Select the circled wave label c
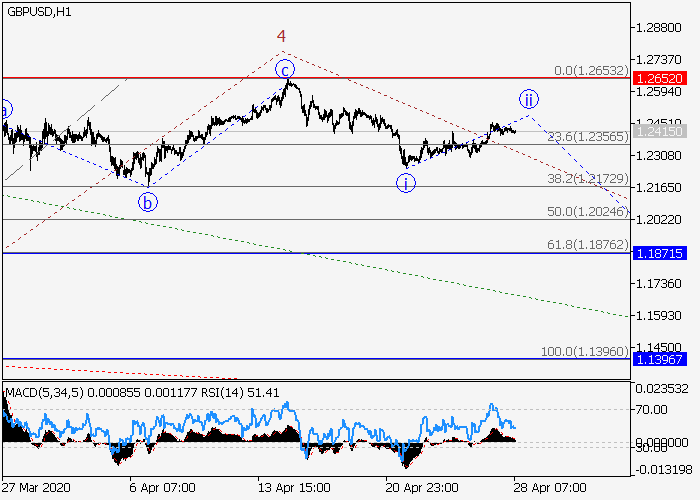This screenshot has height=500, width=700. (285, 70)
